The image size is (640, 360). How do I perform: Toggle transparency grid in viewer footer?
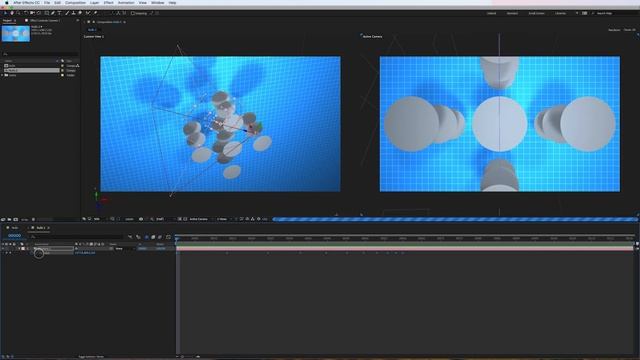185,219
